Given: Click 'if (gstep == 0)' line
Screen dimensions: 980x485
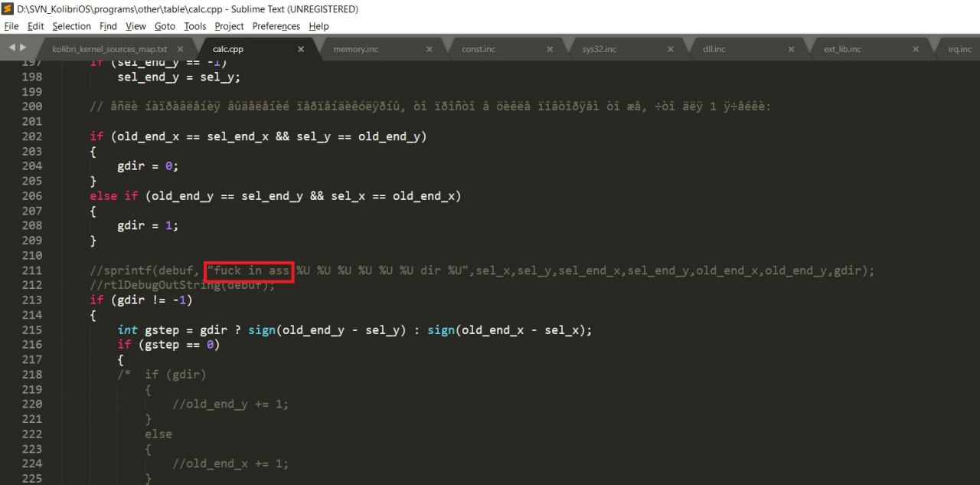Looking at the screenshot, I should 168,345.
